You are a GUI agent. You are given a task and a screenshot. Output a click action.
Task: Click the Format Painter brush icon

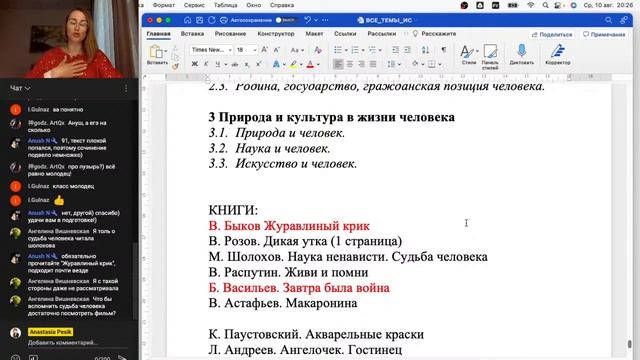[175, 67]
